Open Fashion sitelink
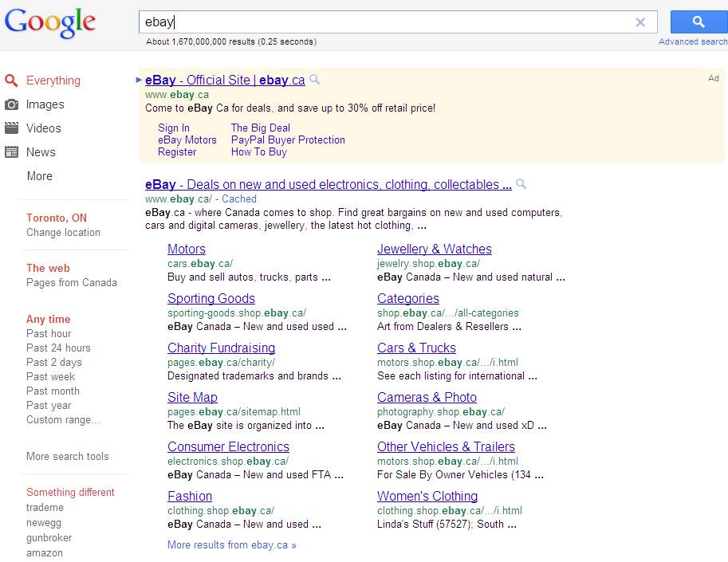728x562 pixels. (x=190, y=496)
